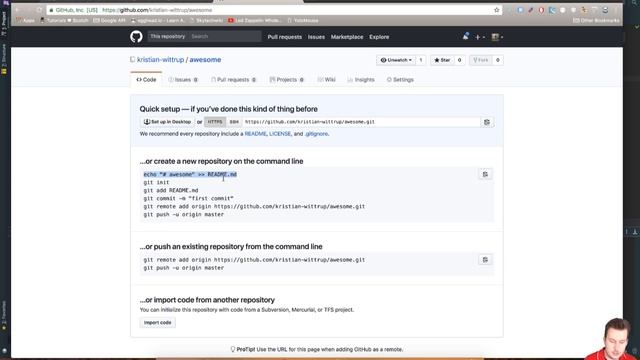The height and width of the screenshot is (360, 640).
Task: Click 'git commit -m "first commit"' line
Action: click(x=189, y=198)
